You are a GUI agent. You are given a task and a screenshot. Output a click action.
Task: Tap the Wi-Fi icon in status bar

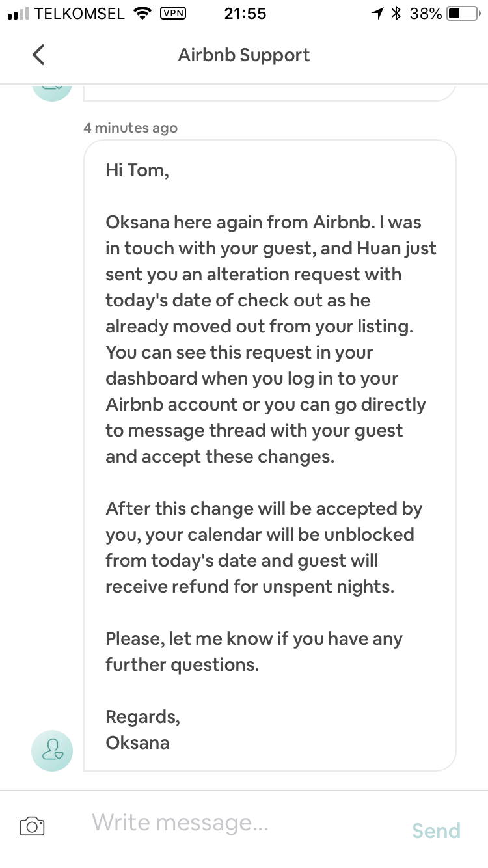[141, 14]
